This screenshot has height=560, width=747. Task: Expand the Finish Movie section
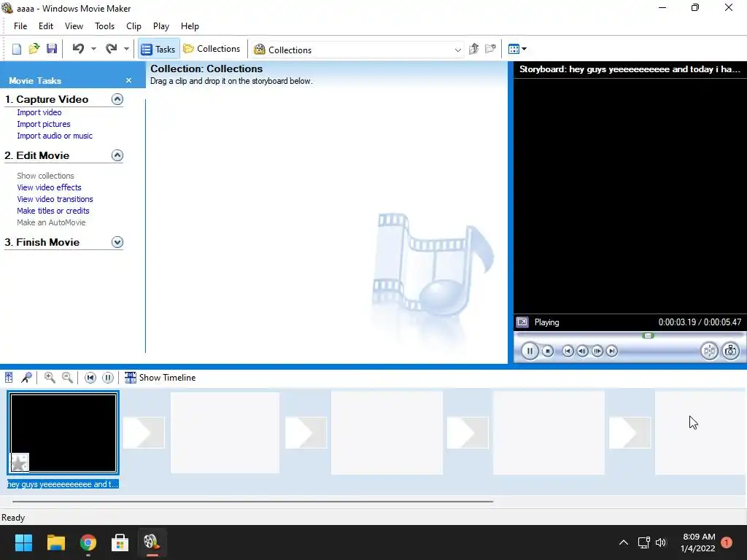point(117,242)
